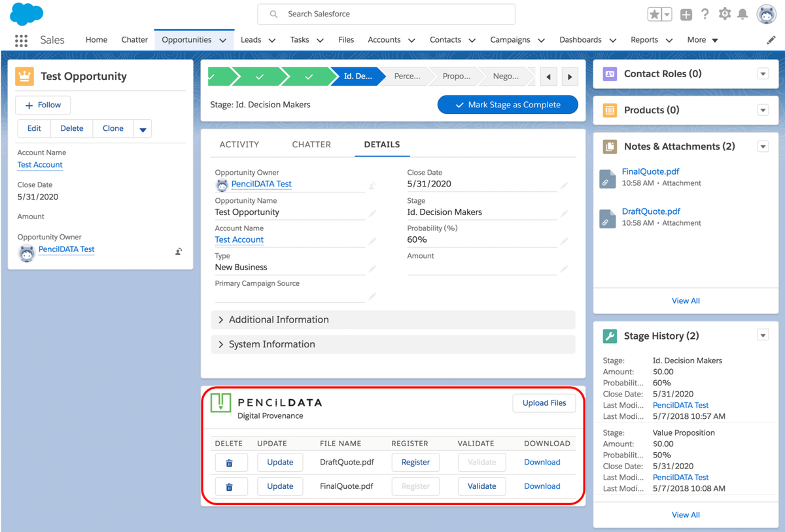Viewport: 785px width, 532px height.
Task: Open the More navigation dropdown
Action: tap(703, 40)
